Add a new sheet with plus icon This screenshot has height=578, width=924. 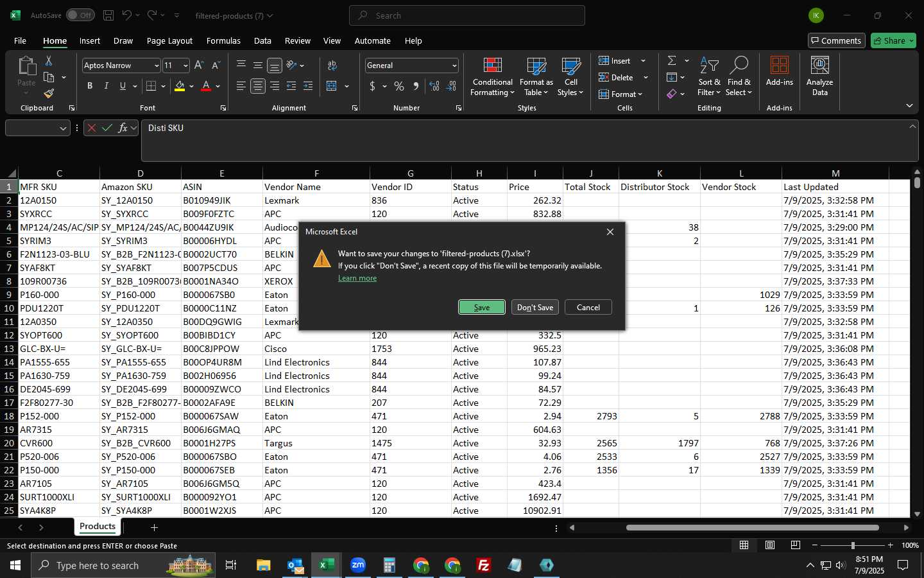(x=154, y=527)
